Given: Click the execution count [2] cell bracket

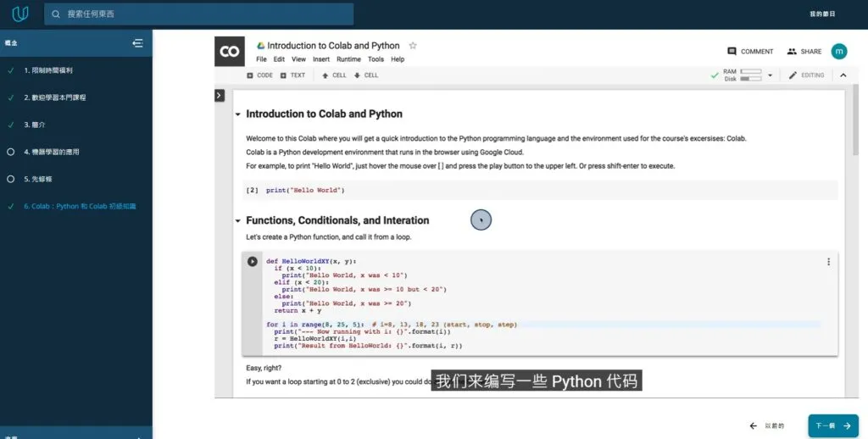Looking at the screenshot, I should click(252, 190).
